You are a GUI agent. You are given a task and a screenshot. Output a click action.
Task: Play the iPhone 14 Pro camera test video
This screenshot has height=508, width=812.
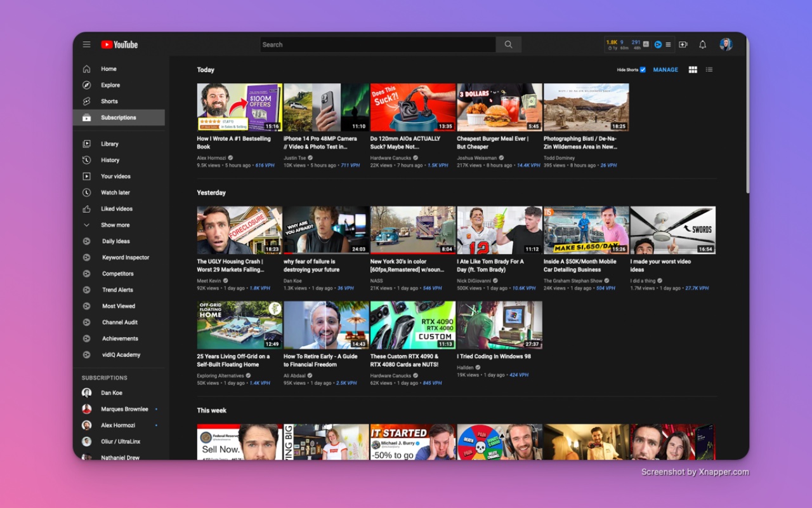[x=325, y=107]
